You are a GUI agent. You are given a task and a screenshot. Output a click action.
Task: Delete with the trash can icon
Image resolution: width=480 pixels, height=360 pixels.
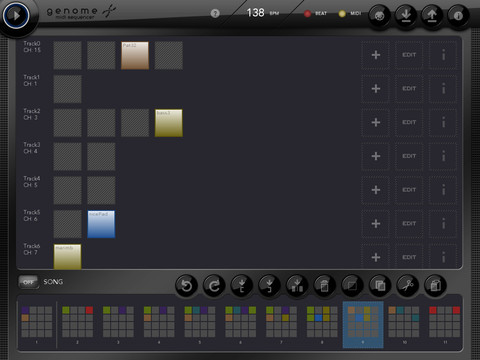(x=325, y=286)
